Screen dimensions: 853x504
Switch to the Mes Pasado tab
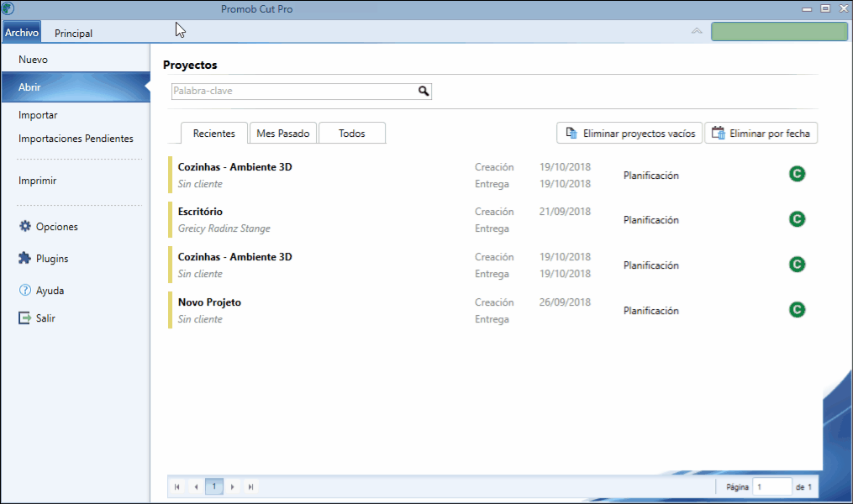click(x=283, y=134)
